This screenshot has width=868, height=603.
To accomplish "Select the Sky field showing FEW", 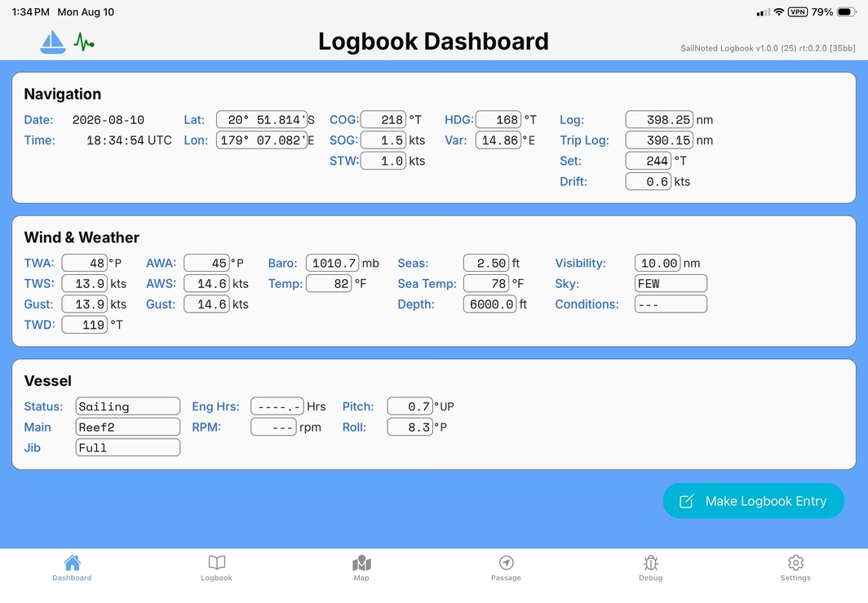I will 671,283.
